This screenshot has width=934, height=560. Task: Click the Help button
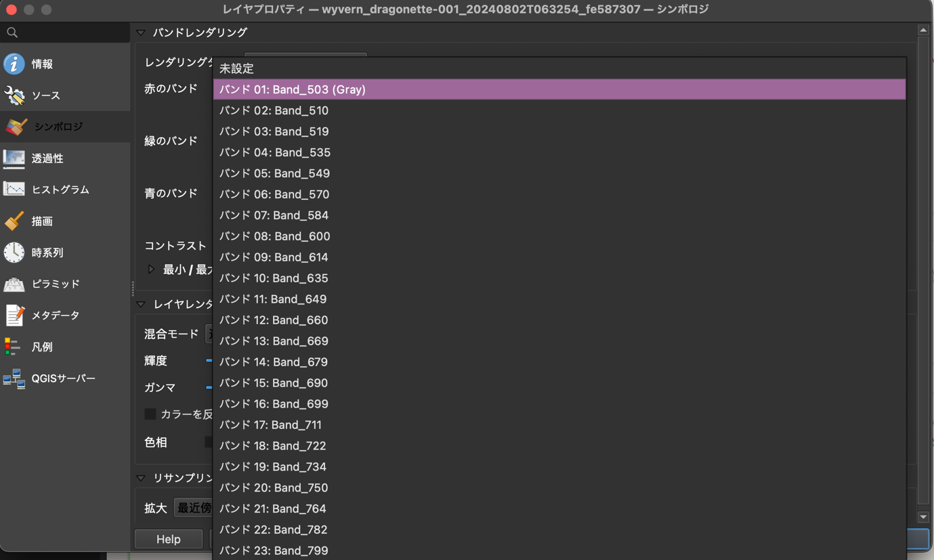(x=169, y=539)
